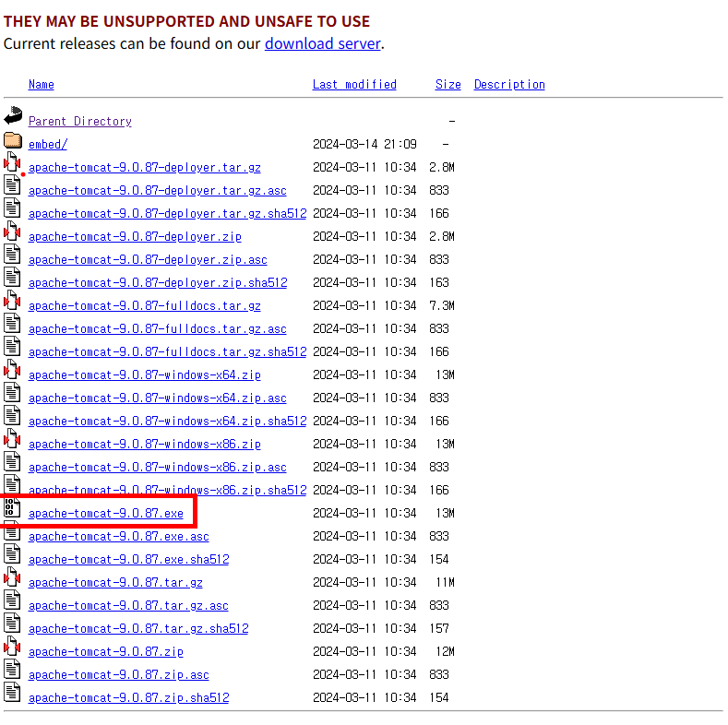This screenshot has width=728, height=725.
Task: Open the download server link
Action: point(323,43)
